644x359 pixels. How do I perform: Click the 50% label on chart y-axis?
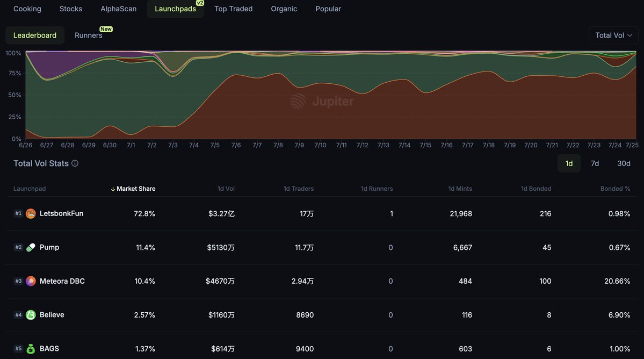click(15, 95)
